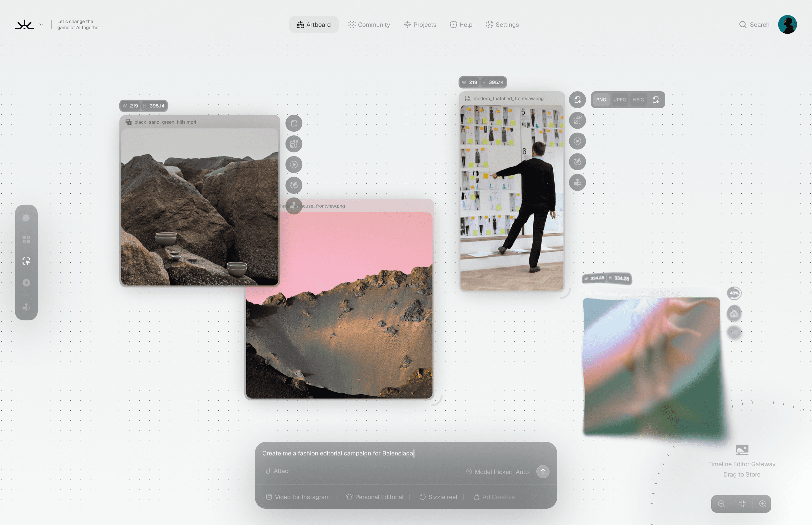This screenshot has width=812, height=525.
Task: Open the shapes grid tool in sidebar
Action: pyautogui.click(x=26, y=239)
